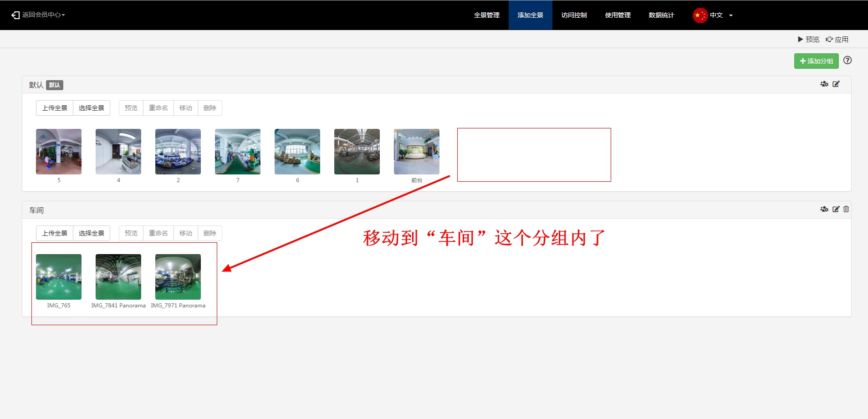Click 移动 button in the 默认 group toolbar

click(x=186, y=108)
